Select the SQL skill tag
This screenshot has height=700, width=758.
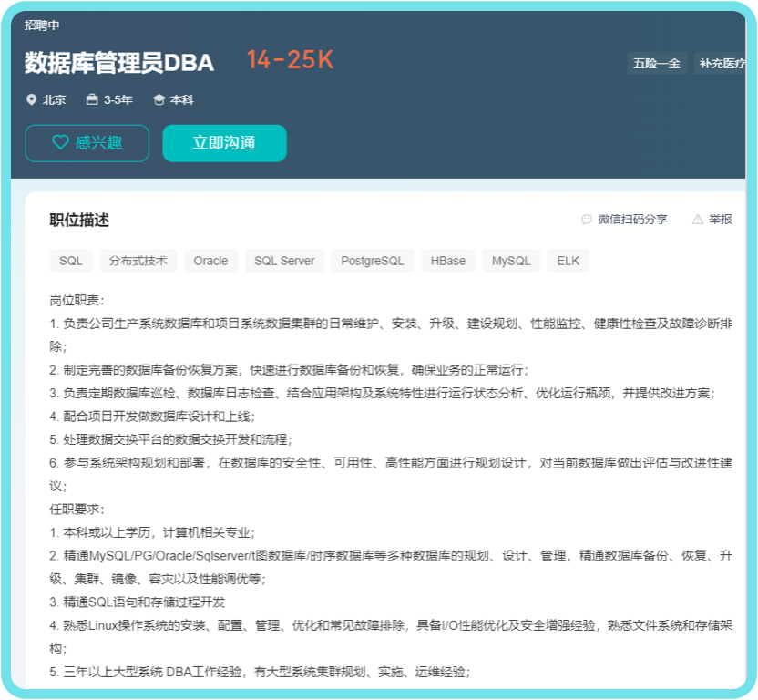70,261
